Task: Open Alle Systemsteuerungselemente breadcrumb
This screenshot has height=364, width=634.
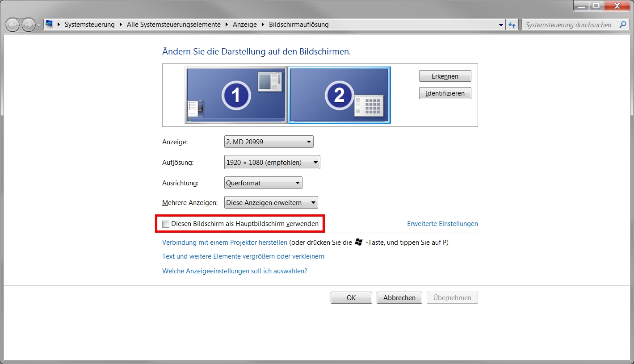Action: tap(173, 25)
